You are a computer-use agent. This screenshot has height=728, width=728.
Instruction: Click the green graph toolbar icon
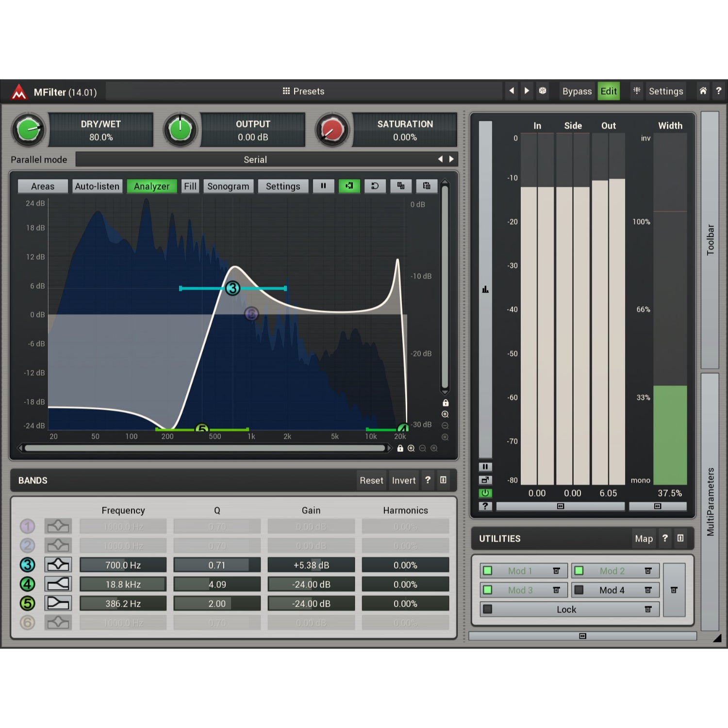349,186
